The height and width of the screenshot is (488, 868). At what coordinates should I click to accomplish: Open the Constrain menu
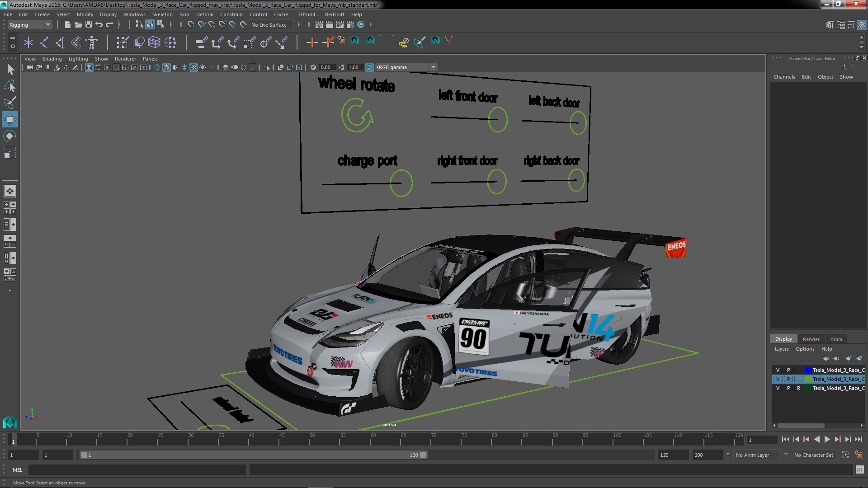(231, 14)
